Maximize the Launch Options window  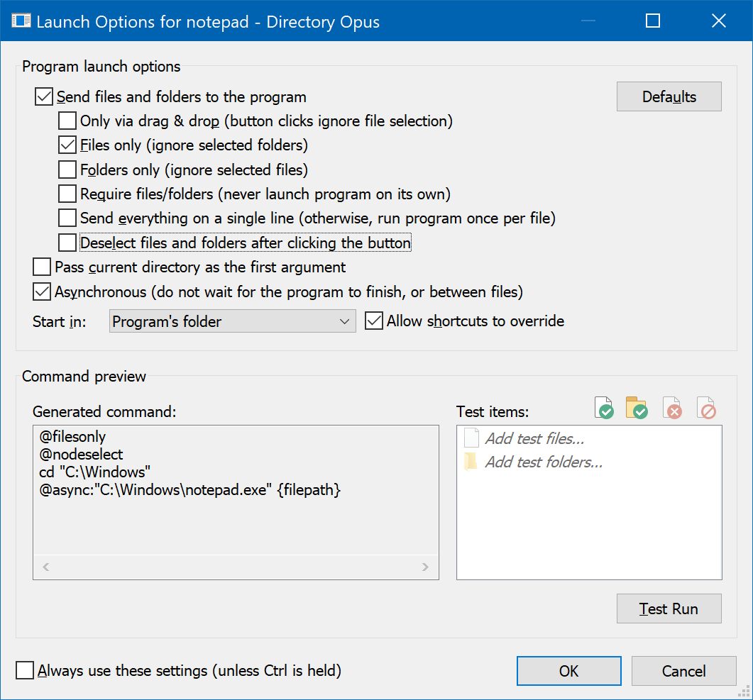(653, 21)
